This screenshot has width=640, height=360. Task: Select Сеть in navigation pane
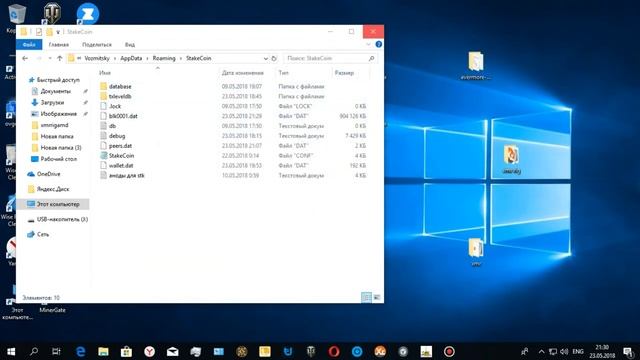pos(43,234)
